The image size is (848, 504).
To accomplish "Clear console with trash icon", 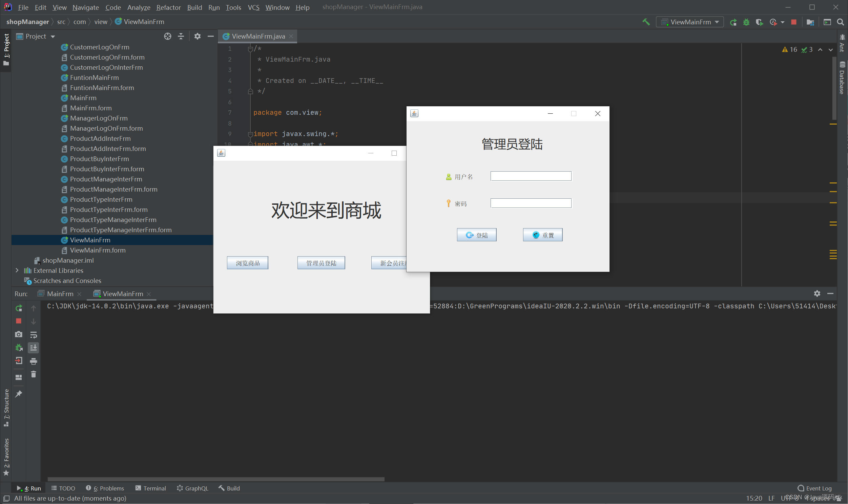I will coord(33,374).
